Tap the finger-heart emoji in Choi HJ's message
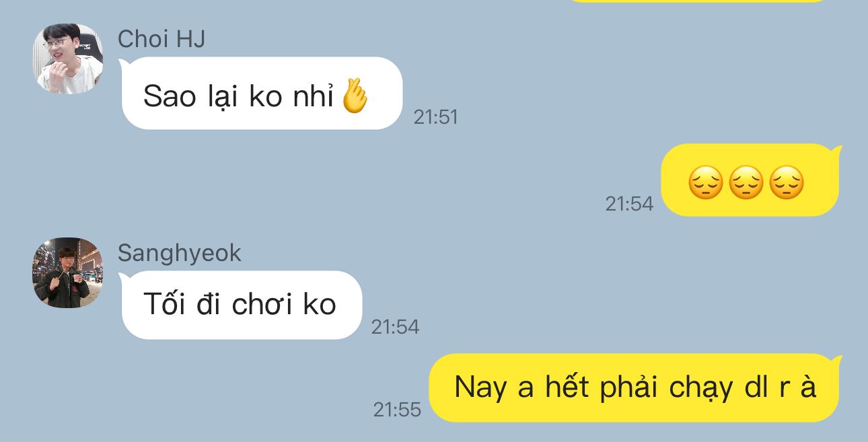Viewport: 868px width, 442px height. click(x=355, y=96)
